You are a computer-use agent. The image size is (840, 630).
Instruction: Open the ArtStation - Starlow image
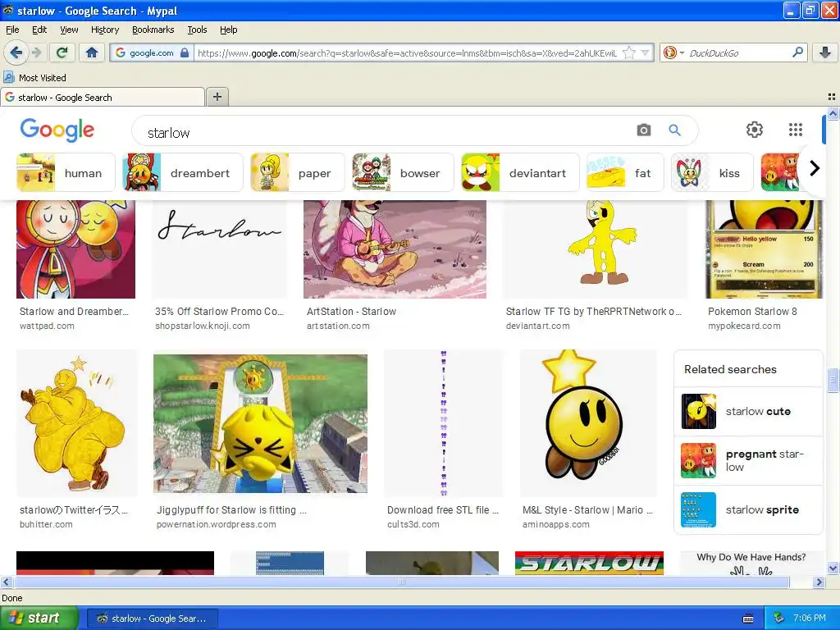395,249
